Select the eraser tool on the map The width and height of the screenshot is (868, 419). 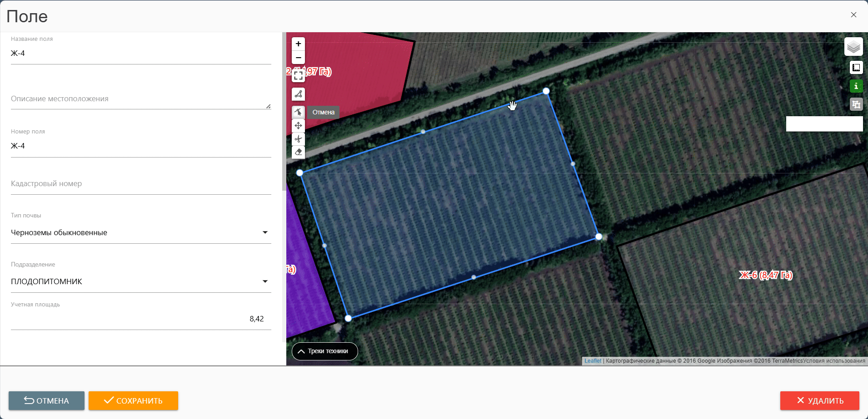tap(298, 152)
